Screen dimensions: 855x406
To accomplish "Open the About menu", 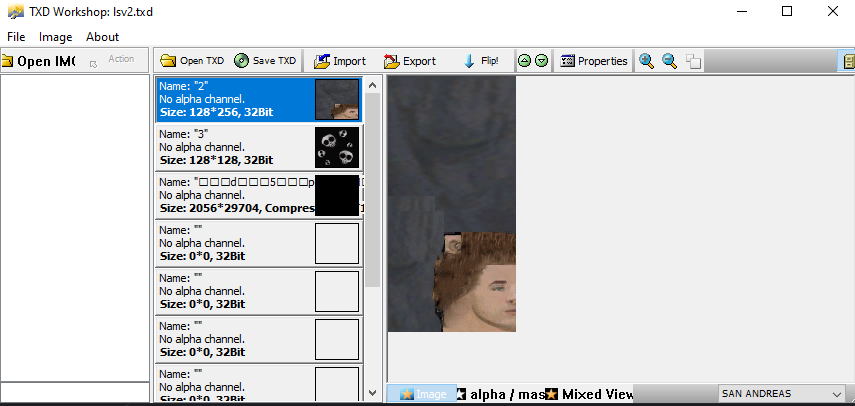I will 102,37.
